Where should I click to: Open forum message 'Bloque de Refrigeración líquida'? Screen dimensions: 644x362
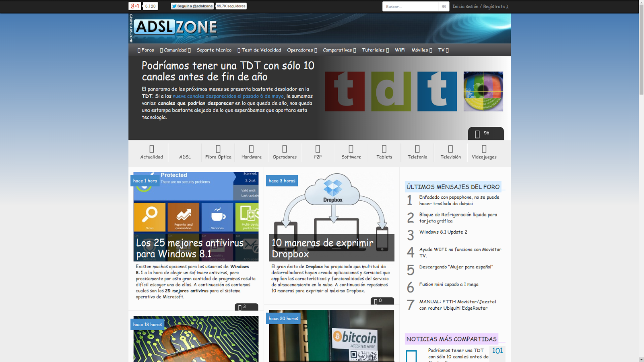pos(458,218)
